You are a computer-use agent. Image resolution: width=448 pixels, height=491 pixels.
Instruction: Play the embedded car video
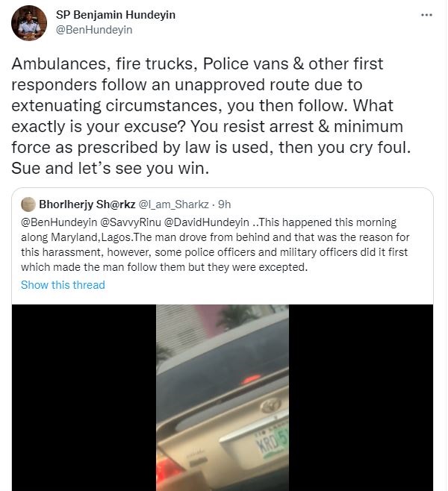[223, 398]
